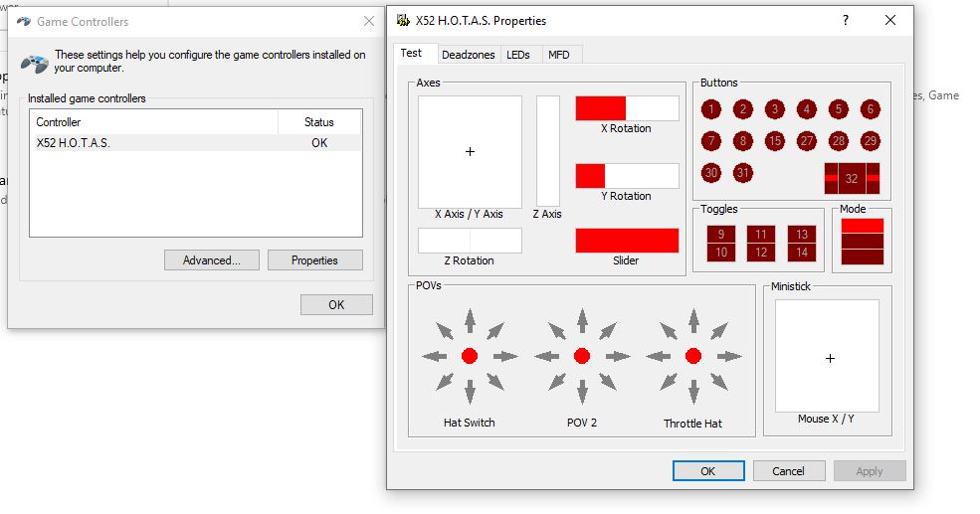Viewport: 980px width, 514px height.
Task: Click the Controller column header
Action: click(x=154, y=122)
